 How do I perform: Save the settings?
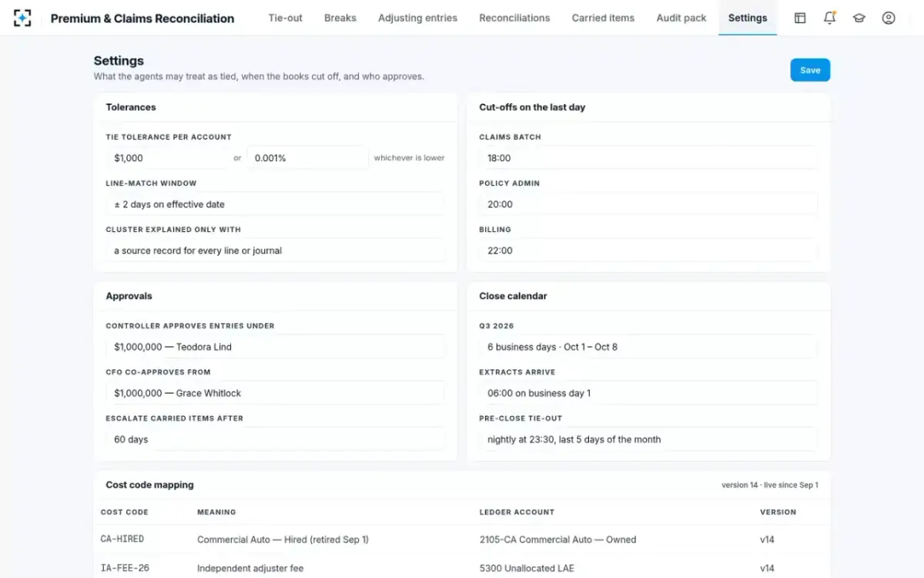click(810, 70)
